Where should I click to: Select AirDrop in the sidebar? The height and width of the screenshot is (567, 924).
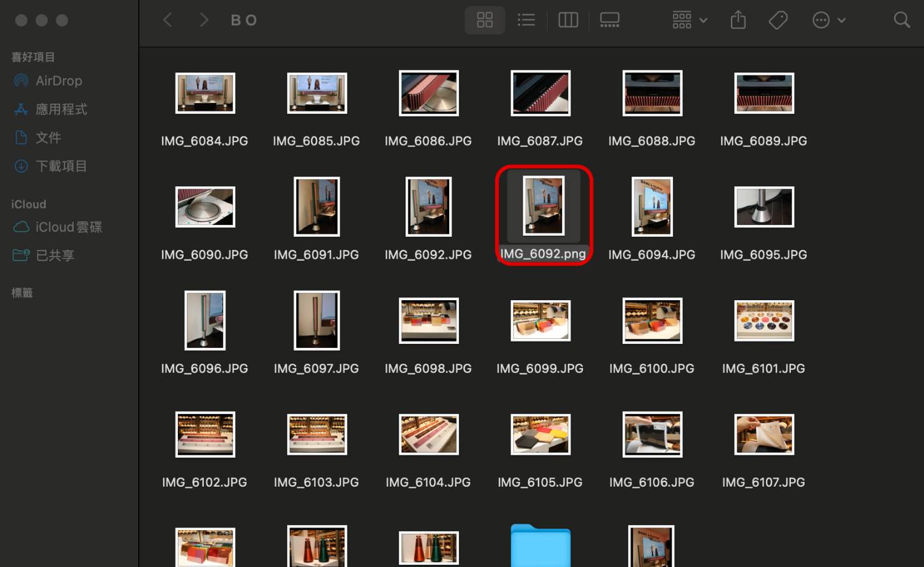(x=48, y=81)
